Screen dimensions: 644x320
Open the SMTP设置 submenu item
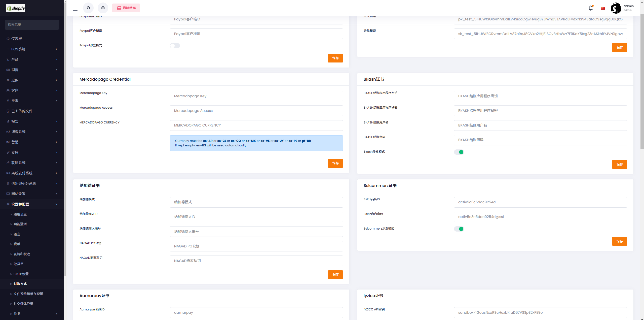coord(21,274)
